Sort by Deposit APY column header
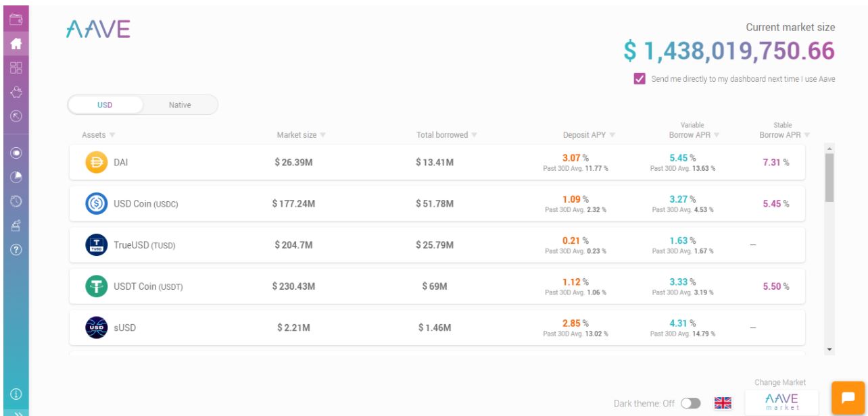The height and width of the screenshot is (416, 868). (x=588, y=135)
